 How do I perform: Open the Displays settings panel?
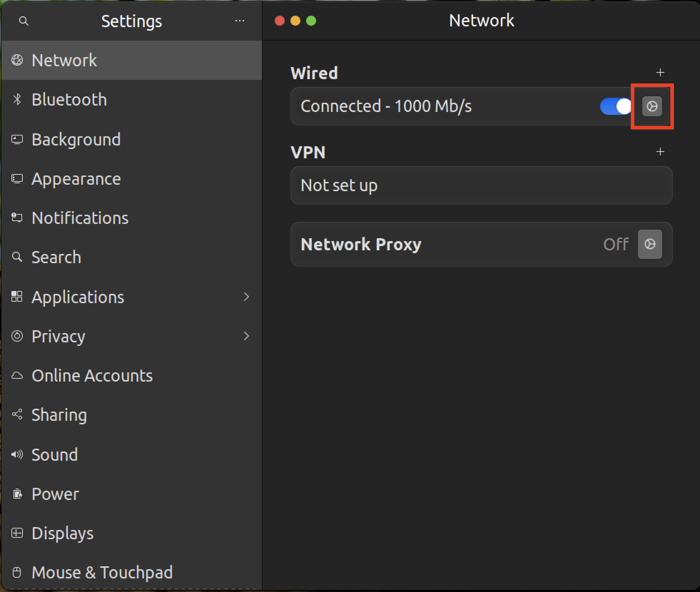[x=62, y=533]
